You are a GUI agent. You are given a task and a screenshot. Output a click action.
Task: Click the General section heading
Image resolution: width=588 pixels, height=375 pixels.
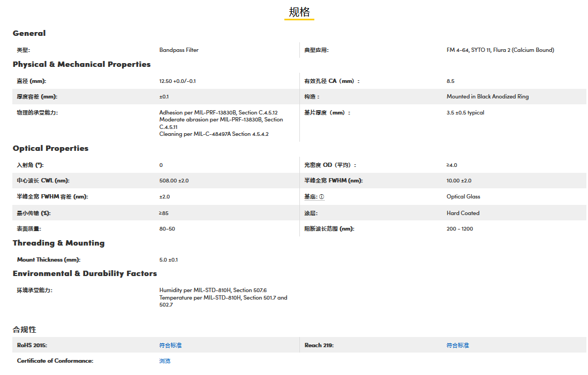click(x=29, y=33)
